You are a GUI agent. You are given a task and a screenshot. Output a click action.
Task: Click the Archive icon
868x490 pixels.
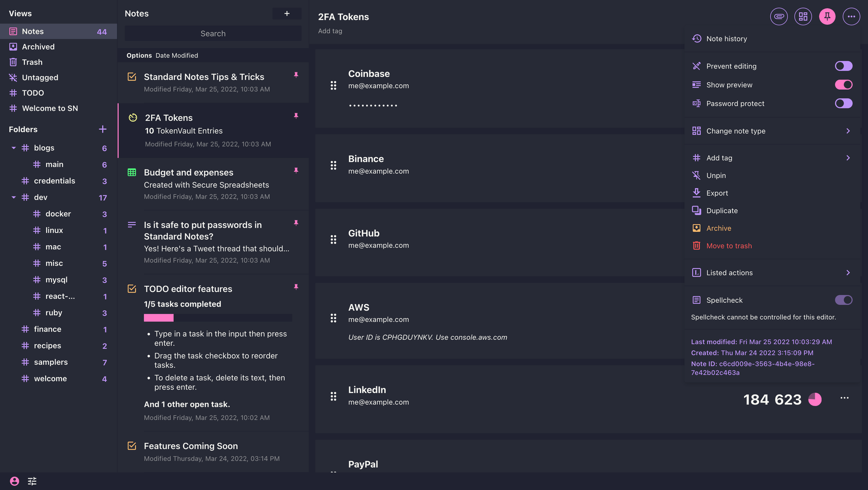pos(696,228)
